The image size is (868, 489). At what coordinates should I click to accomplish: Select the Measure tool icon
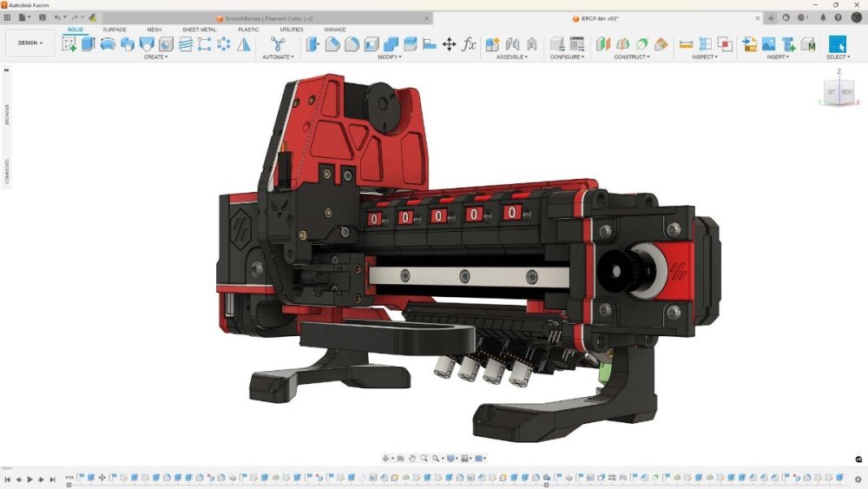686,43
